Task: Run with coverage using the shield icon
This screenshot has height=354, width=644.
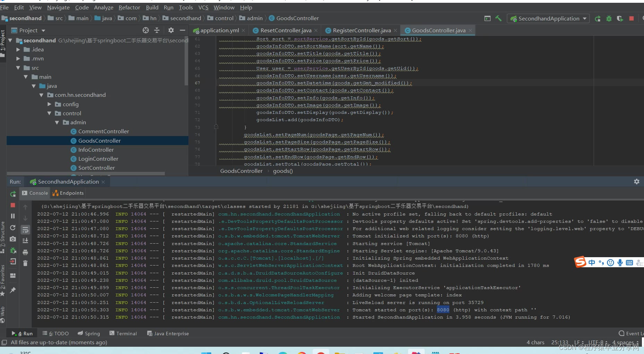Action: click(620, 18)
